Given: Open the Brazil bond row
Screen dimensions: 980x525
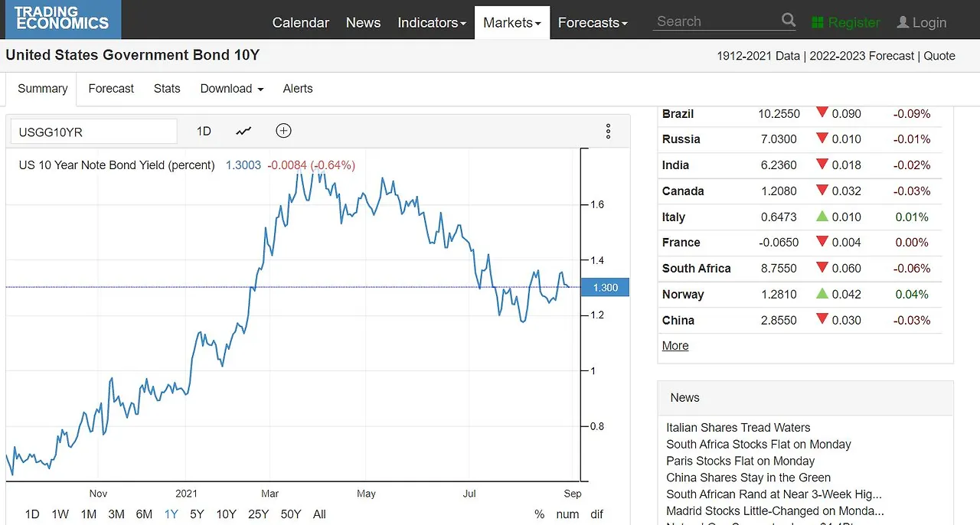Looking at the screenshot, I should pyautogui.click(x=801, y=113).
